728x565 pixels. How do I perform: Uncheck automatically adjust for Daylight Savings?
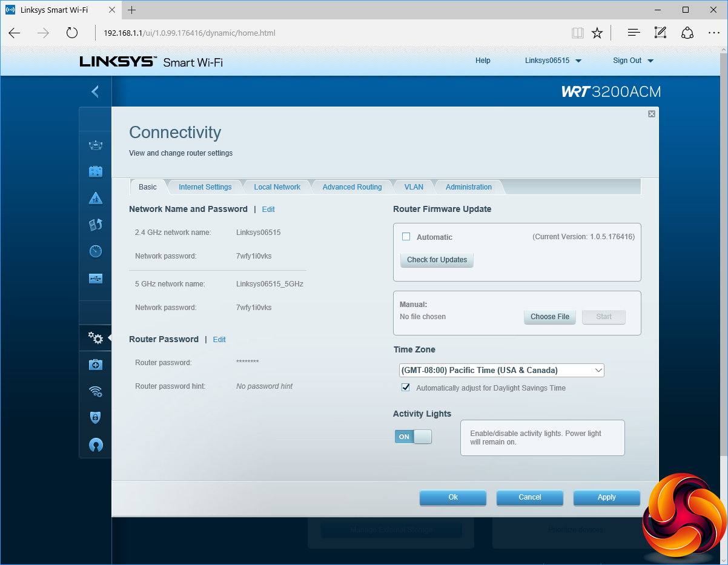click(406, 388)
